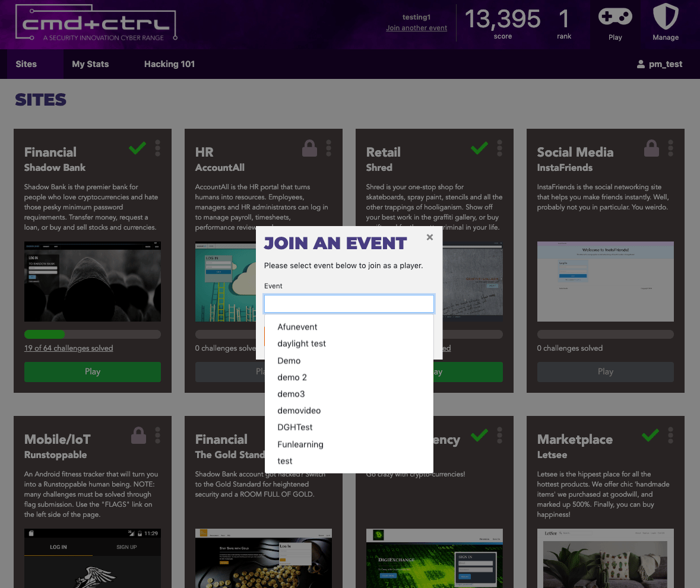Switch to the My Stats tab
The image size is (700, 588).
click(90, 64)
